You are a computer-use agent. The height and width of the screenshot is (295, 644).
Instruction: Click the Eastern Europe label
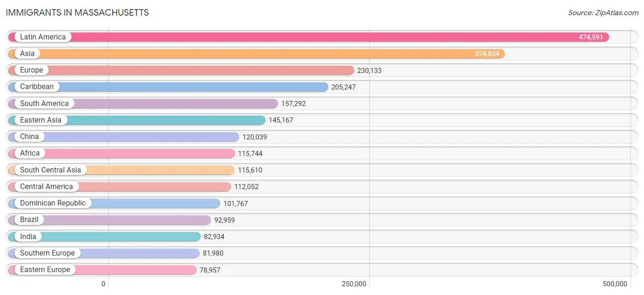[45, 270]
